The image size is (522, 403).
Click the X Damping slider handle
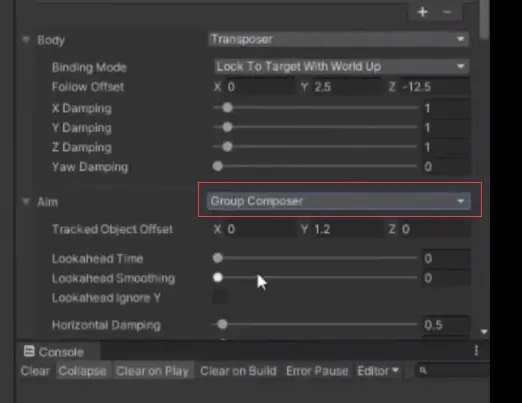(x=227, y=108)
